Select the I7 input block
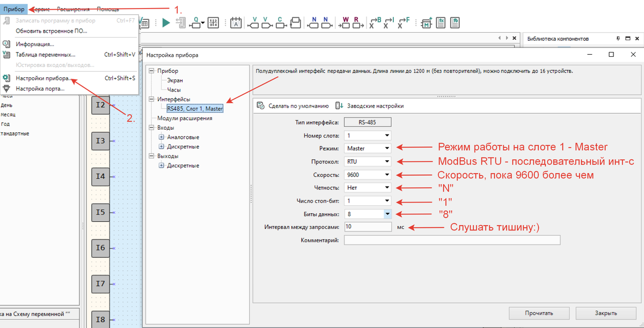The width and height of the screenshot is (644, 328). (100, 284)
